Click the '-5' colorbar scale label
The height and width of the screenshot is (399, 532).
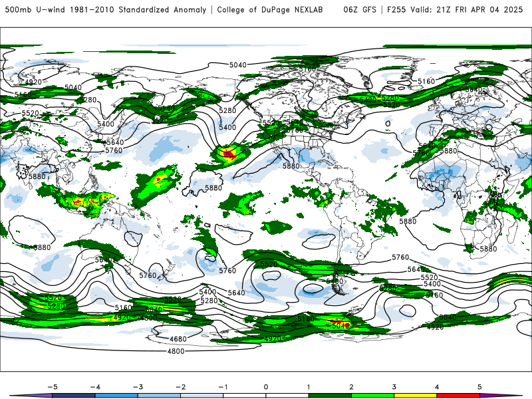pyautogui.click(x=53, y=387)
